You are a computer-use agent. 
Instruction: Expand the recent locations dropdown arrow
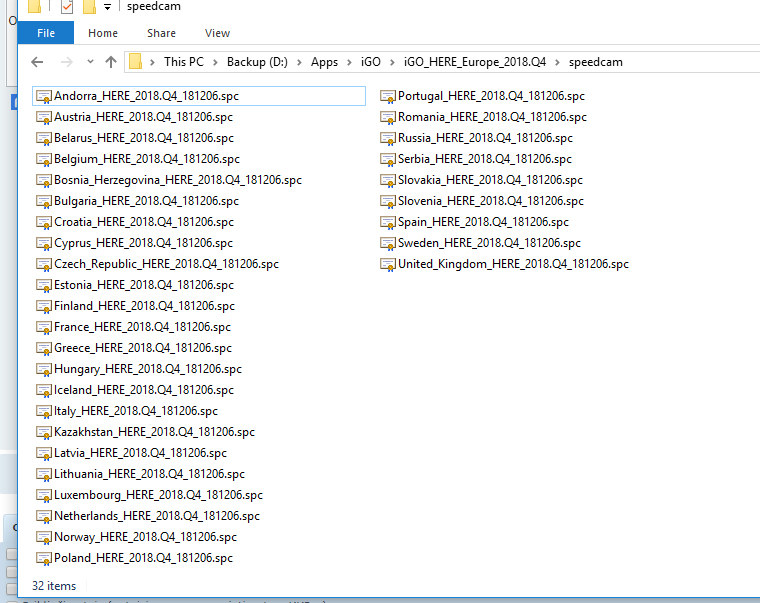90,62
